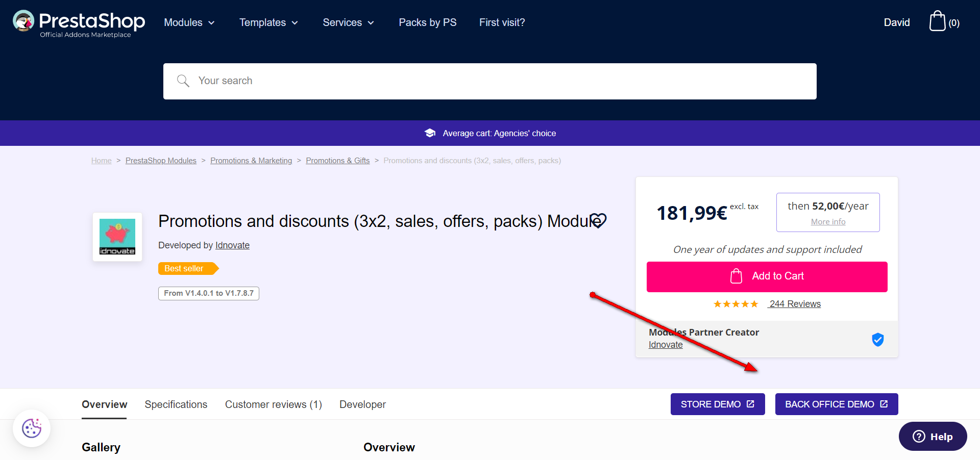Click the Gallery section heading

click(x=101, y=447)
